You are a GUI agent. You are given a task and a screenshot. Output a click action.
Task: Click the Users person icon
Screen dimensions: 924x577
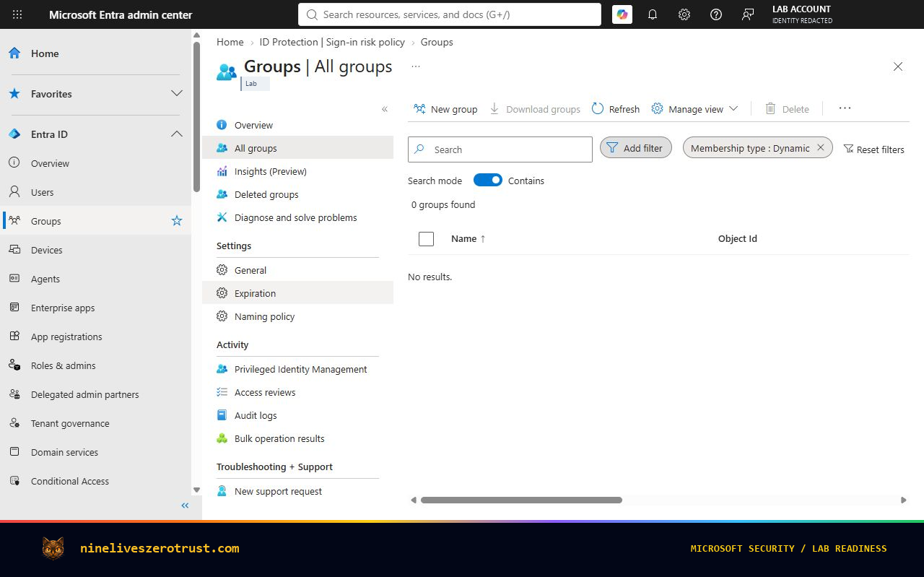pos(14,192)
